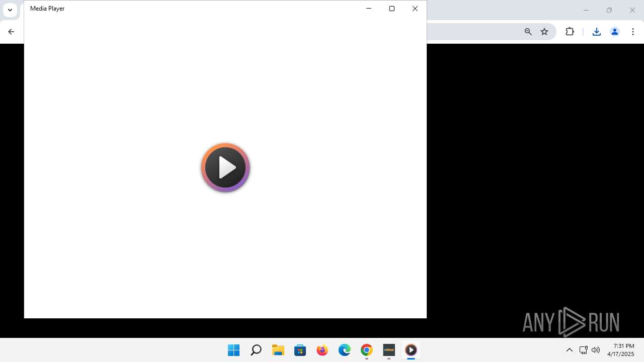Screen dimensions: 644x362
Task: Open the Windows Start menu
Action: (234, 350)
